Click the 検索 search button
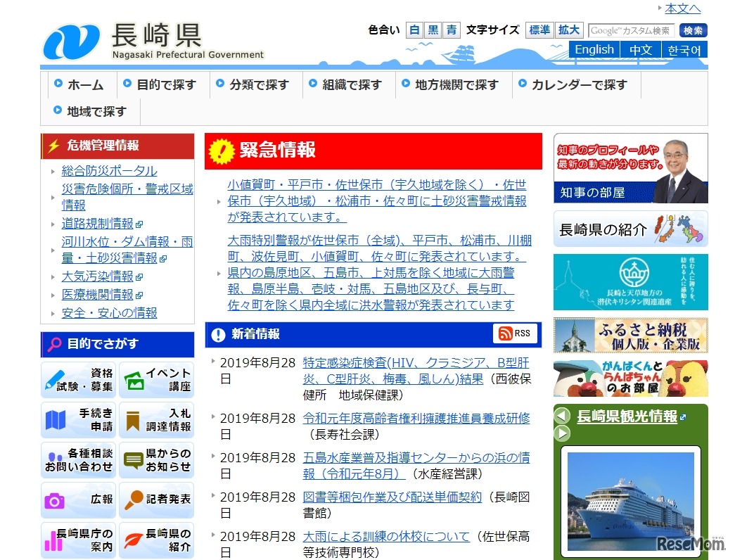 [693, 30]
